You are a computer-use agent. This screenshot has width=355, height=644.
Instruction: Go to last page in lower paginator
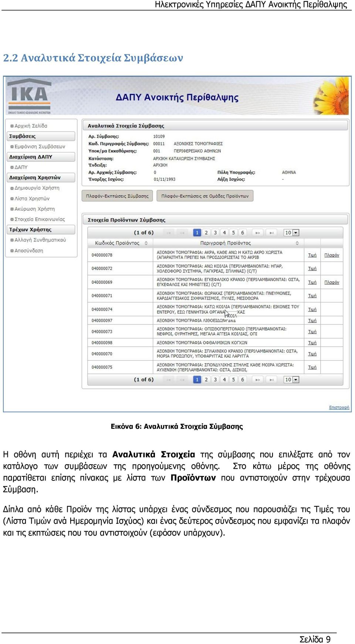[x=271, y=380]
